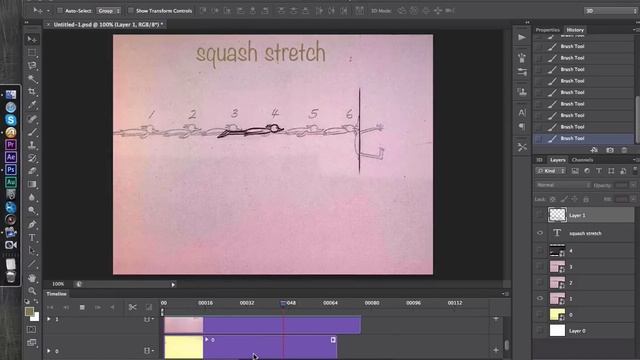Screen dimensions: 640x360
Task: Select the Rectangular Marquee tool
Action: pyautogui.click(x=32, y=52)
